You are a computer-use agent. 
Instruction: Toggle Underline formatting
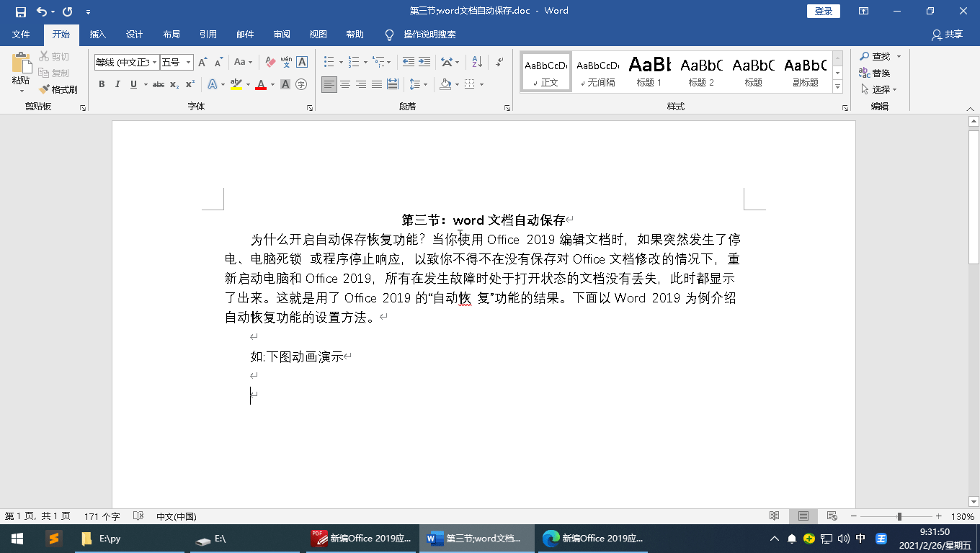(x=133, y=84)
